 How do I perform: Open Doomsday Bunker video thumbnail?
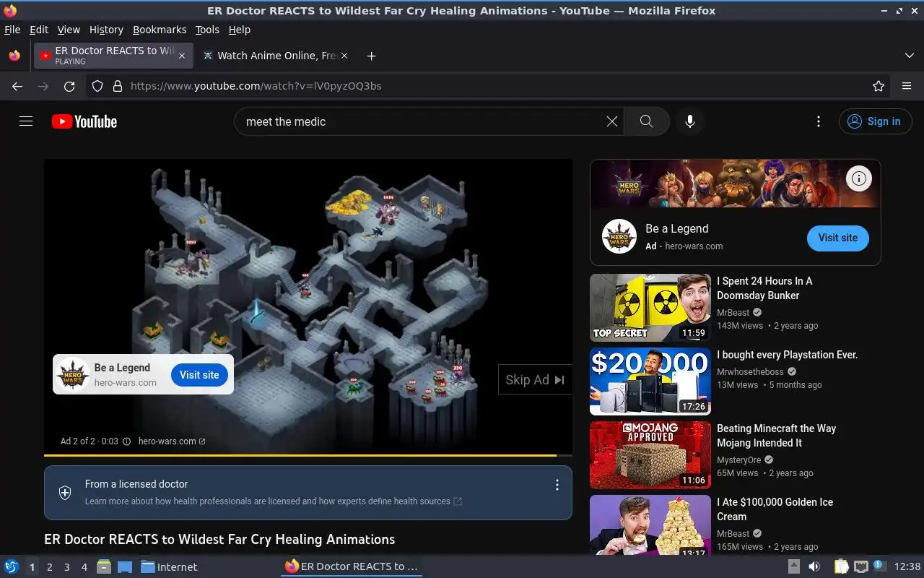coord(650,308)
